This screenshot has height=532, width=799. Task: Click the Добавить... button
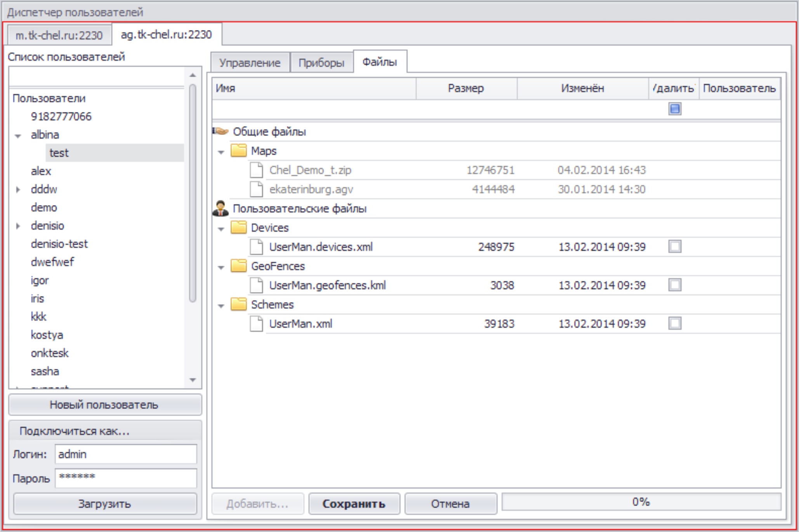(257, 504)
